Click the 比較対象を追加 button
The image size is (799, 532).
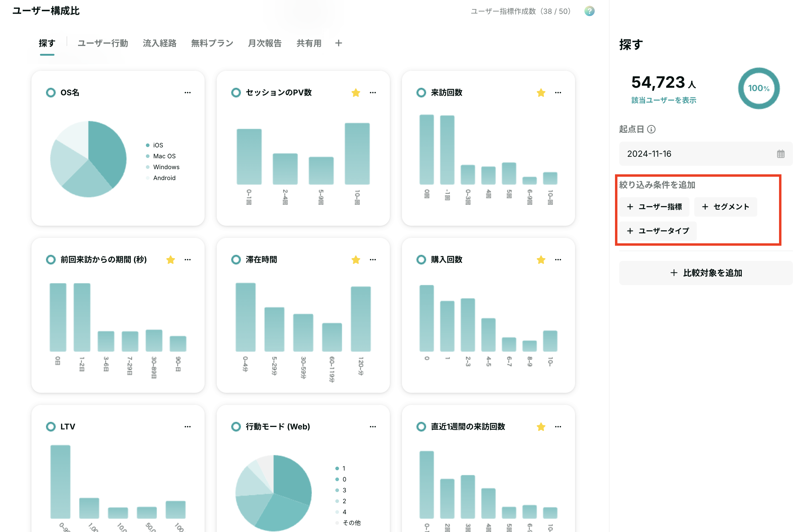tap(706, 273)
